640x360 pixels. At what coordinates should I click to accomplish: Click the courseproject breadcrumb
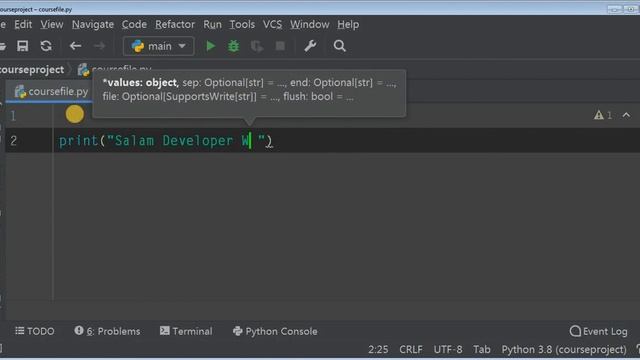32,69
